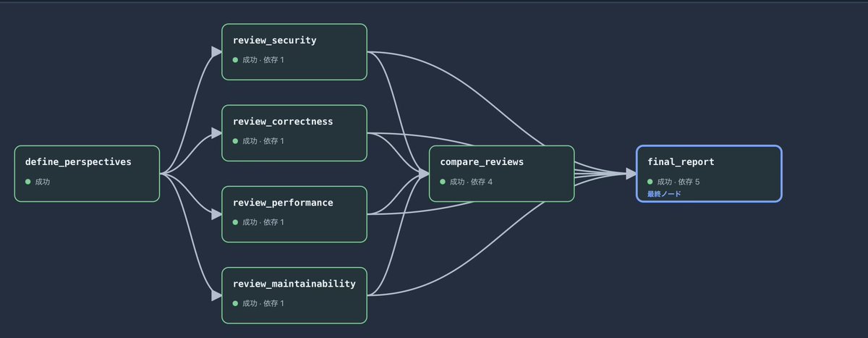Open the final_report node

pyautogui.click(x=709, y=174)
